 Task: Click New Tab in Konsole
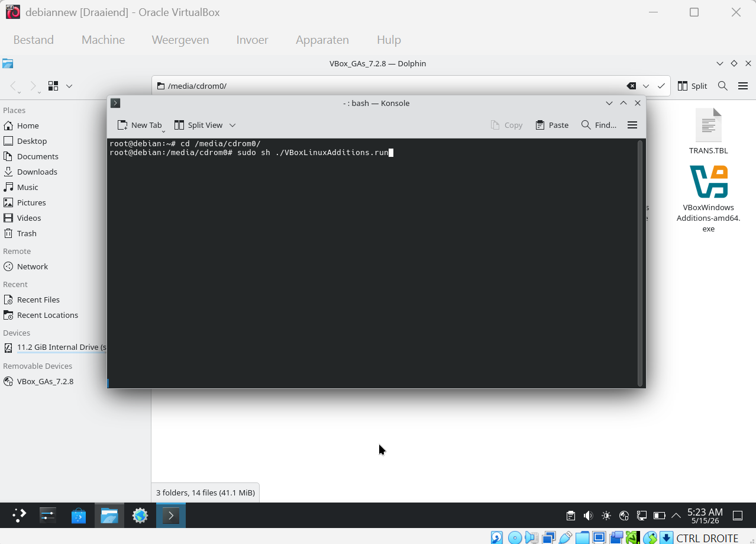click(140, 125)
